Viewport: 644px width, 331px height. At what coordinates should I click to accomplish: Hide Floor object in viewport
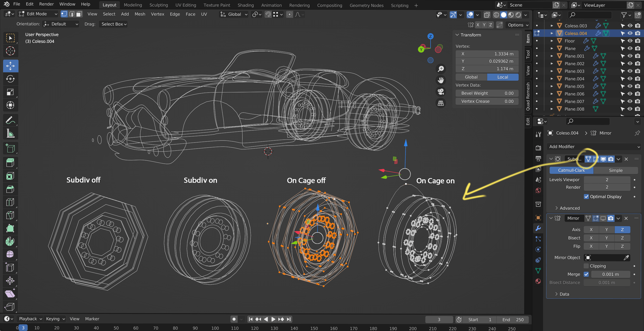[x=630, y=41]
